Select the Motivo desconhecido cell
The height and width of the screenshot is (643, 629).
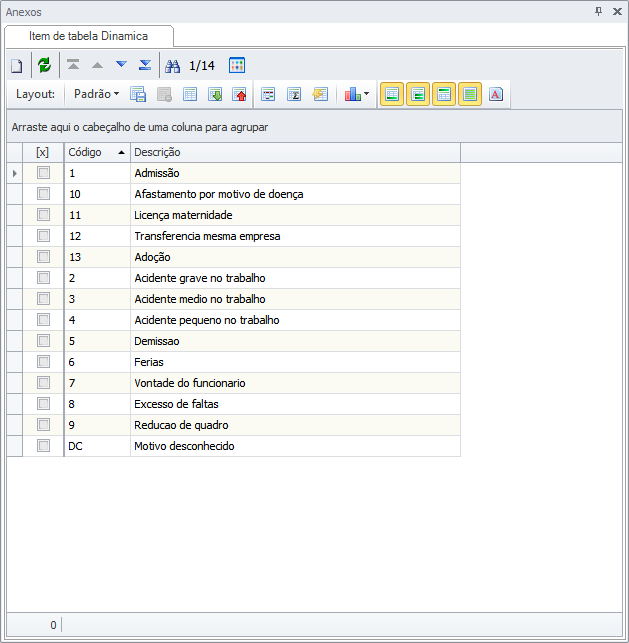click(295, 446)
